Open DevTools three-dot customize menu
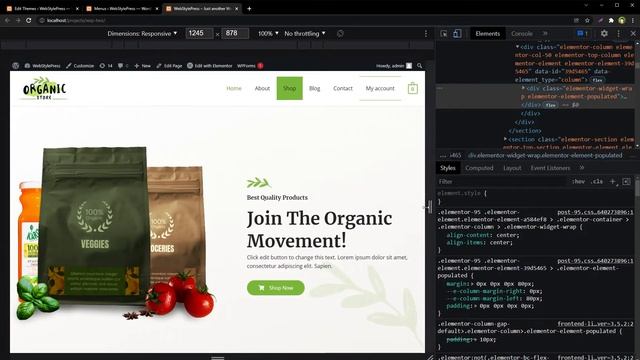Viewport: 640px width, 360px height. [618, 33]
